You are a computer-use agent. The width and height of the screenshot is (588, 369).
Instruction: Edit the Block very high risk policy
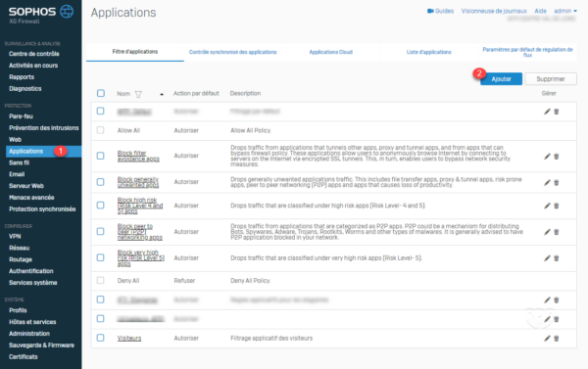547,258
